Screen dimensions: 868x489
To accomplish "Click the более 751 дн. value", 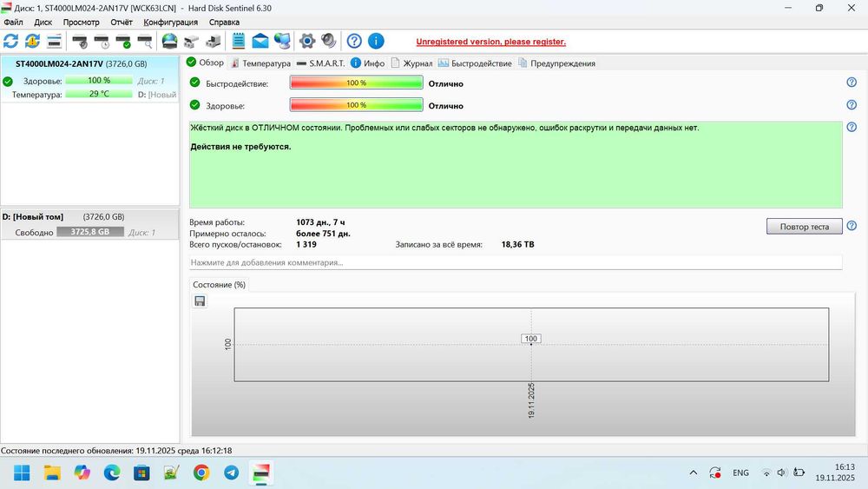I will pyautogui.click(x=323, y=233).
